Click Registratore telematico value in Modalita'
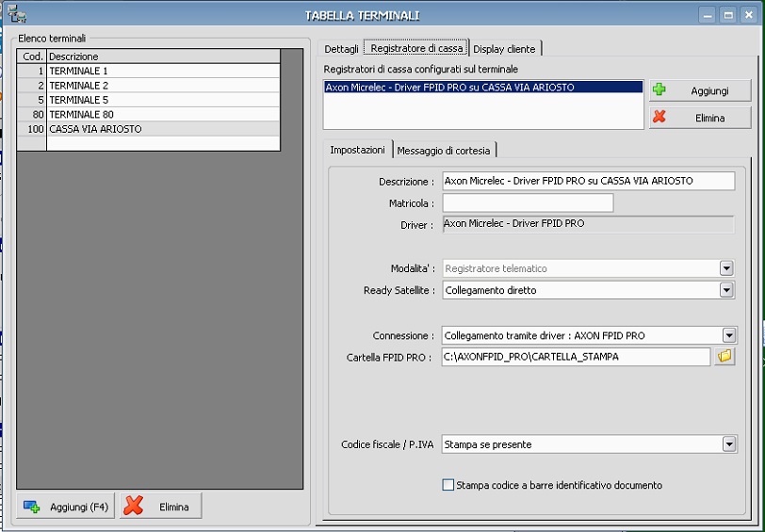Image resolution: width=765 pixels, height=532 pixels. coord(496,268)
